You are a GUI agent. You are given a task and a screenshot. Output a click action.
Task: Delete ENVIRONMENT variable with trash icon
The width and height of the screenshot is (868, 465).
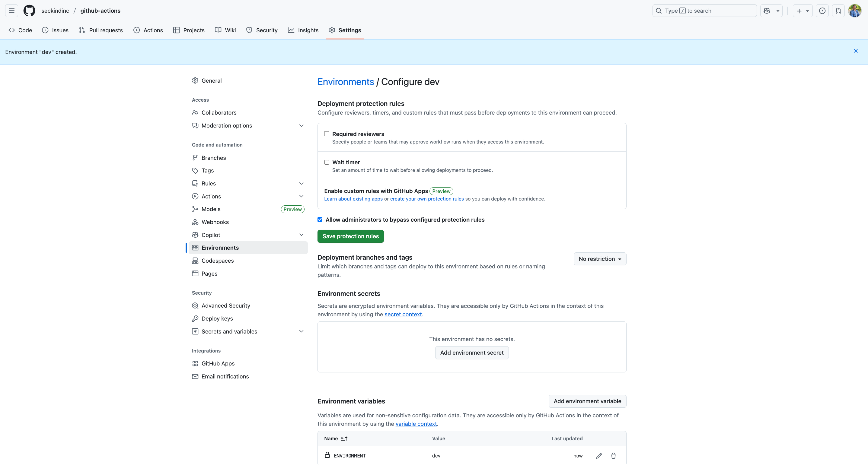tap(613, 456)
